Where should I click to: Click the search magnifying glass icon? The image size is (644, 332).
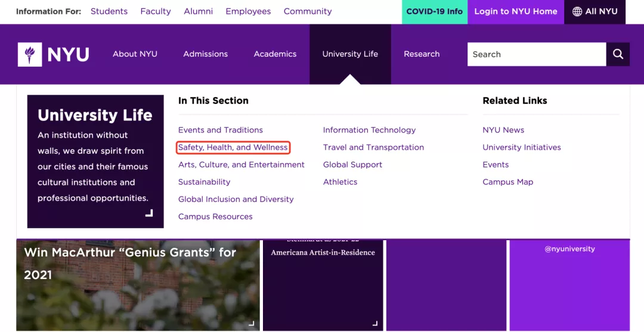[x=618, y=54]
